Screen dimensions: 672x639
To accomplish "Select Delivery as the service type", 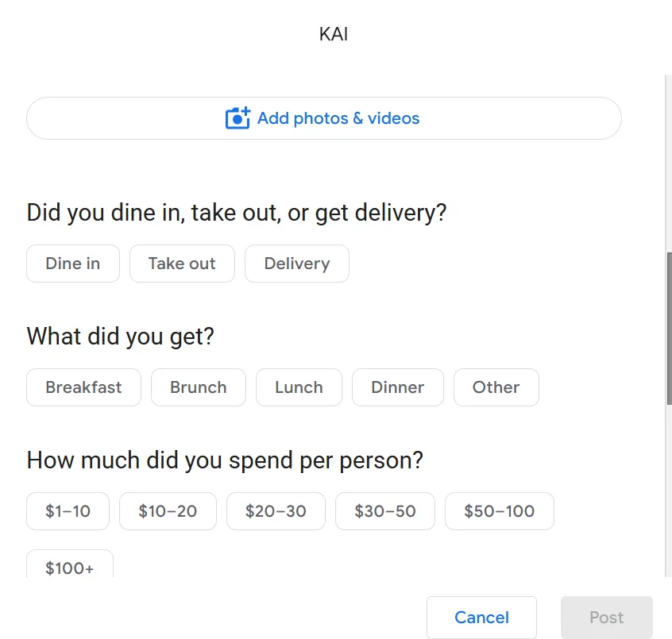I will 296,263.
